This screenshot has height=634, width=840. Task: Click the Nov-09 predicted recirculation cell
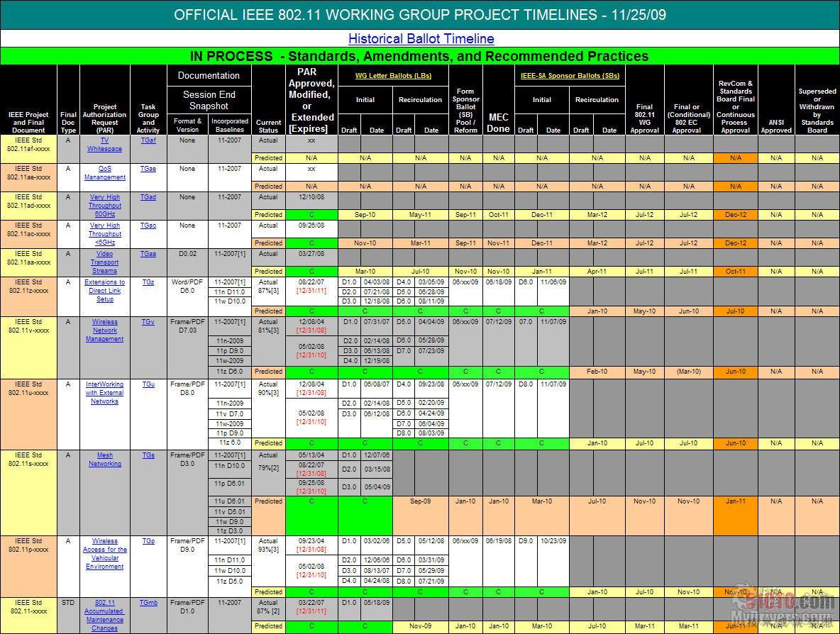click(x=421, y=626)
